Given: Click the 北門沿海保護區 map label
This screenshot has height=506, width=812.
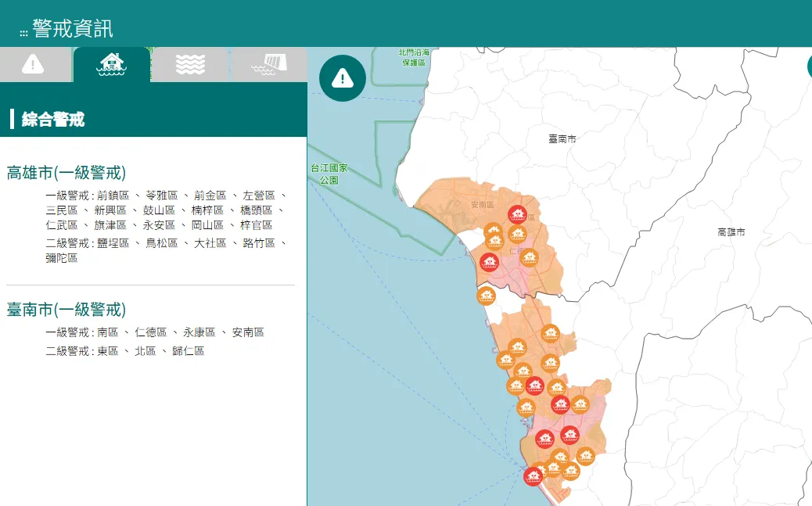Looking at the screenshot, I should point(415,58).
